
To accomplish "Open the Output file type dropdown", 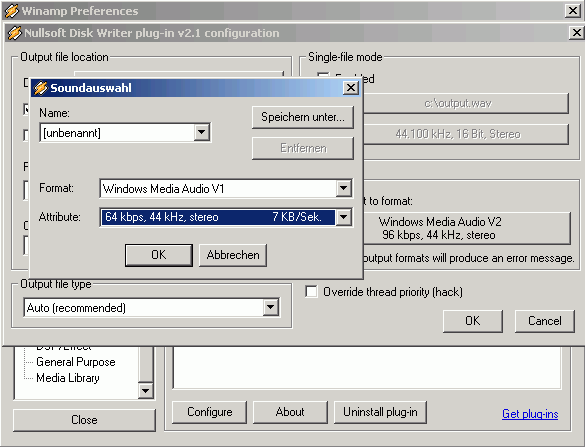I will (270, 307).
